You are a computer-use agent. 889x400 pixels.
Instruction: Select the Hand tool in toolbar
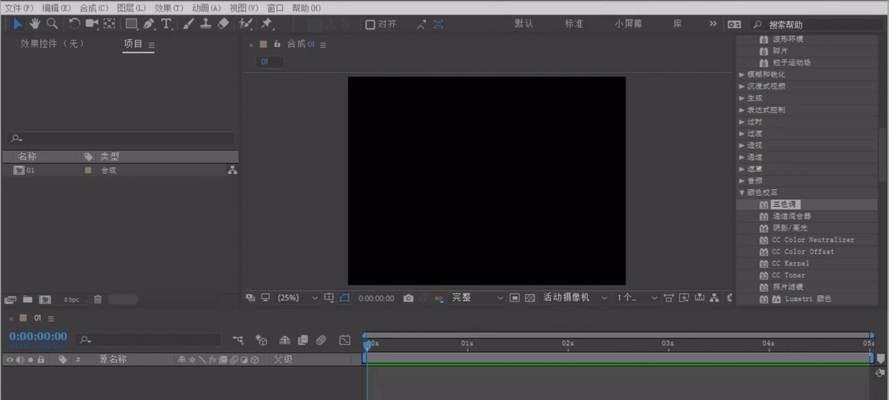pyautogui.click(x=35, y=23)
